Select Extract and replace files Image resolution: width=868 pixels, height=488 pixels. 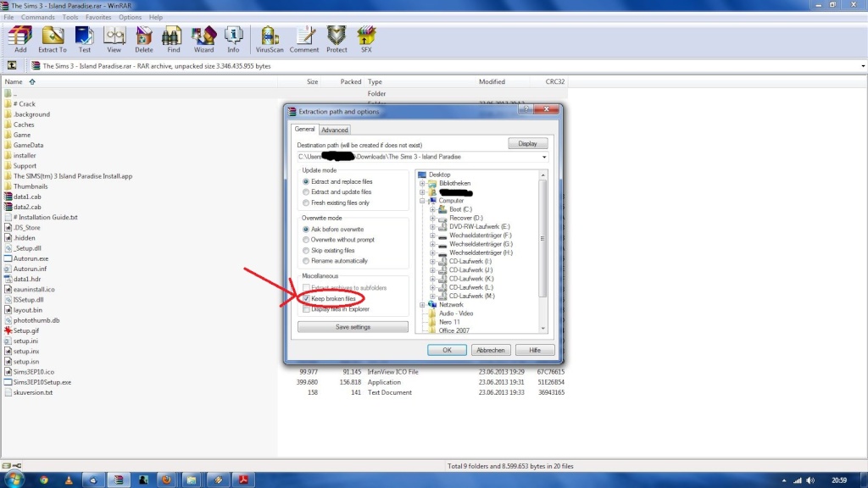click(x=305, y=181)
